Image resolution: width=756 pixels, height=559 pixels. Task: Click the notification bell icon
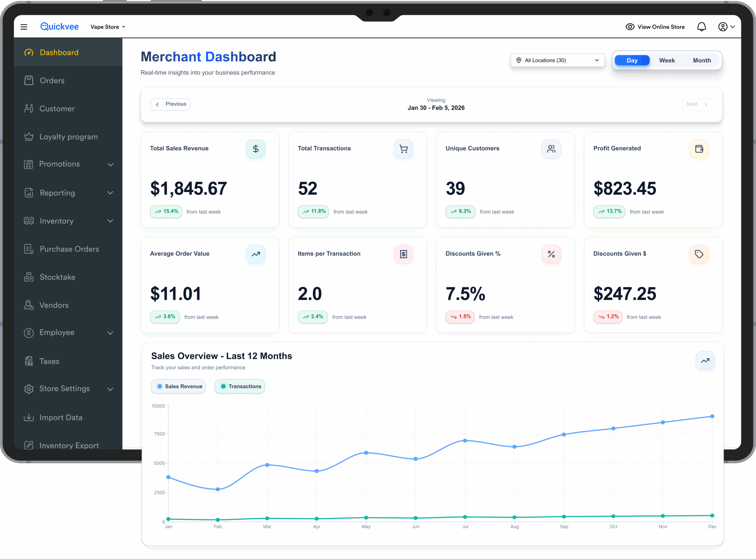coord(701,27)
